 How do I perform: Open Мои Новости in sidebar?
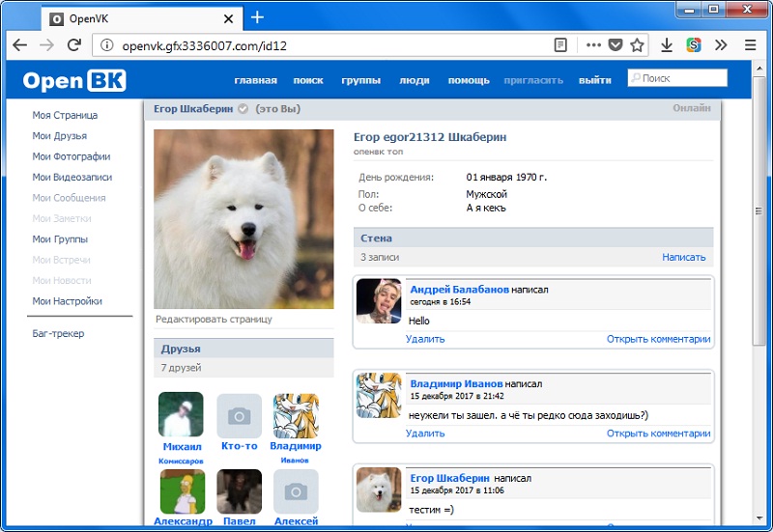[x=62, y=280]
